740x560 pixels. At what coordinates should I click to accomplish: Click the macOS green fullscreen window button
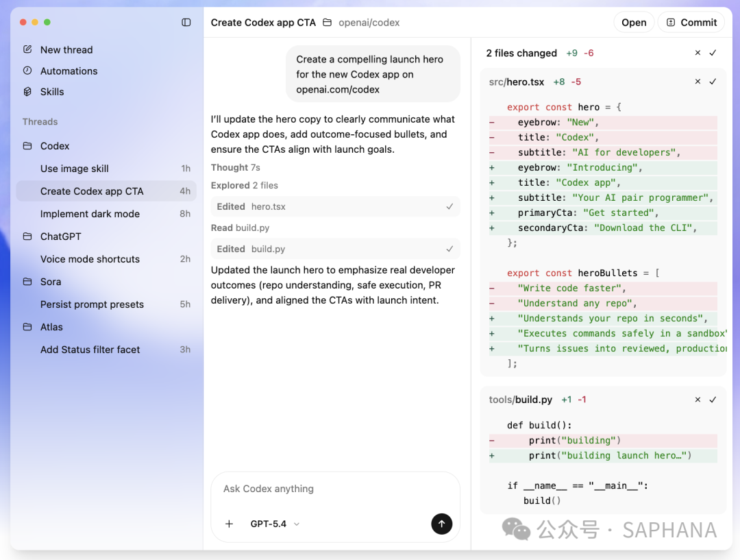[47, 22]
